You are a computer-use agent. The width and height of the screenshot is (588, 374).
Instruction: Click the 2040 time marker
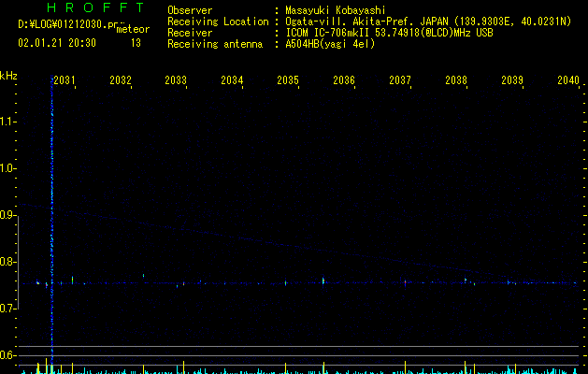coord(568,80)
